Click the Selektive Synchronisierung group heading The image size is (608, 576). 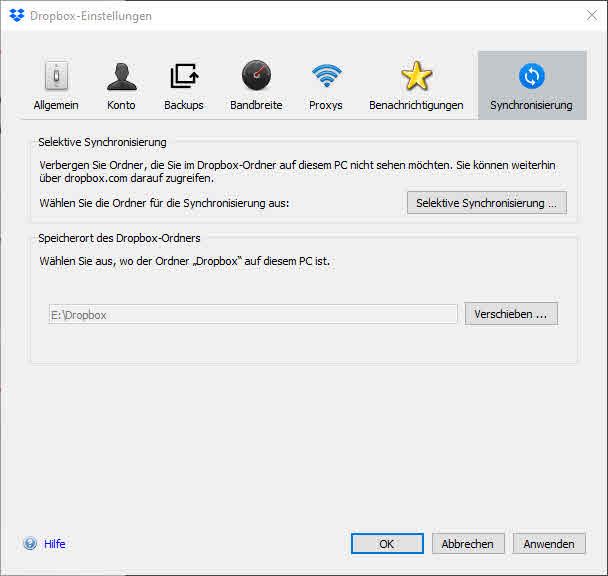tap(102, 142)
